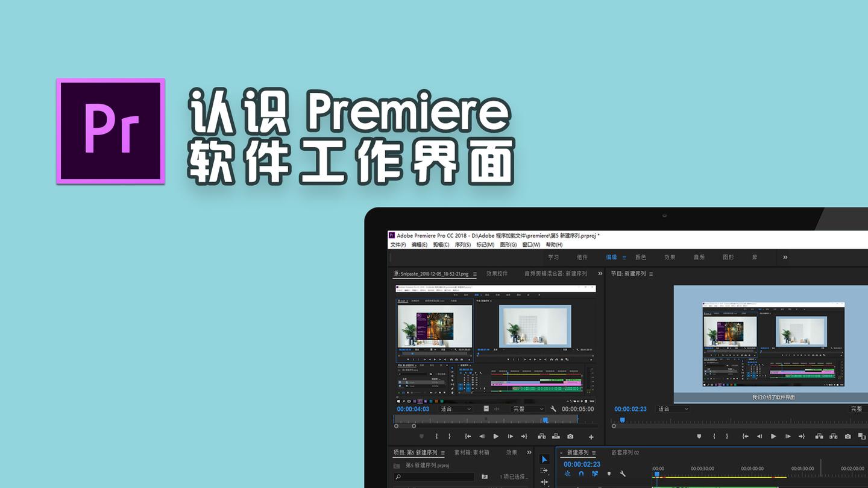
Task: Go to In point in program monitor
Action: (746, 436)
